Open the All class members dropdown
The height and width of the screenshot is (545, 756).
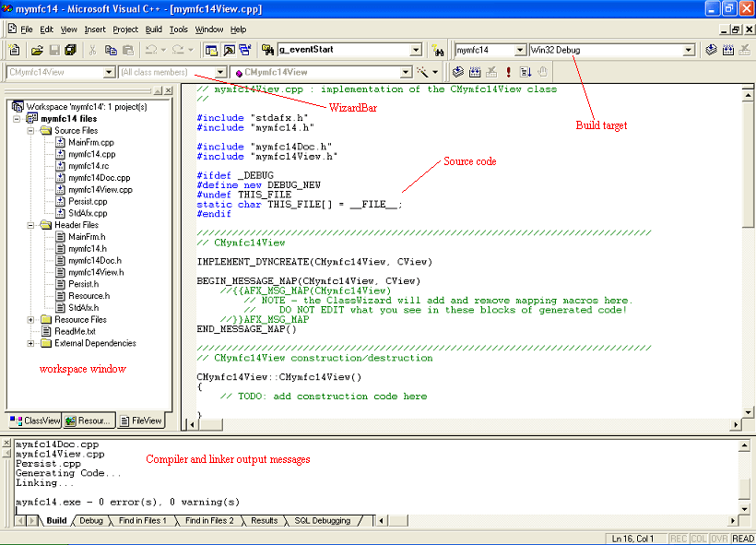pos(219,71)
